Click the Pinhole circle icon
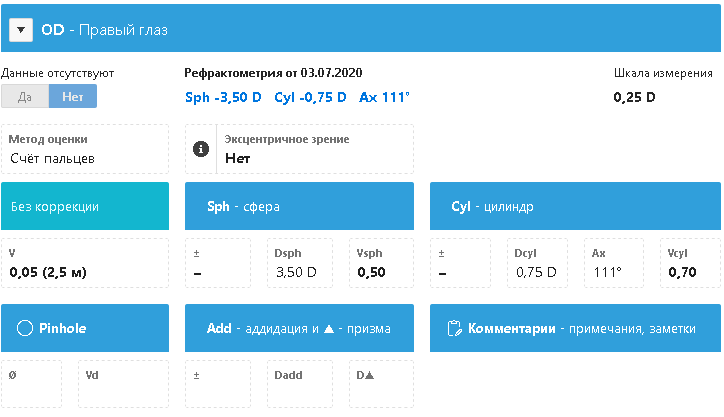Viewport: 724px width, 417px height. [x=26, y=328]
